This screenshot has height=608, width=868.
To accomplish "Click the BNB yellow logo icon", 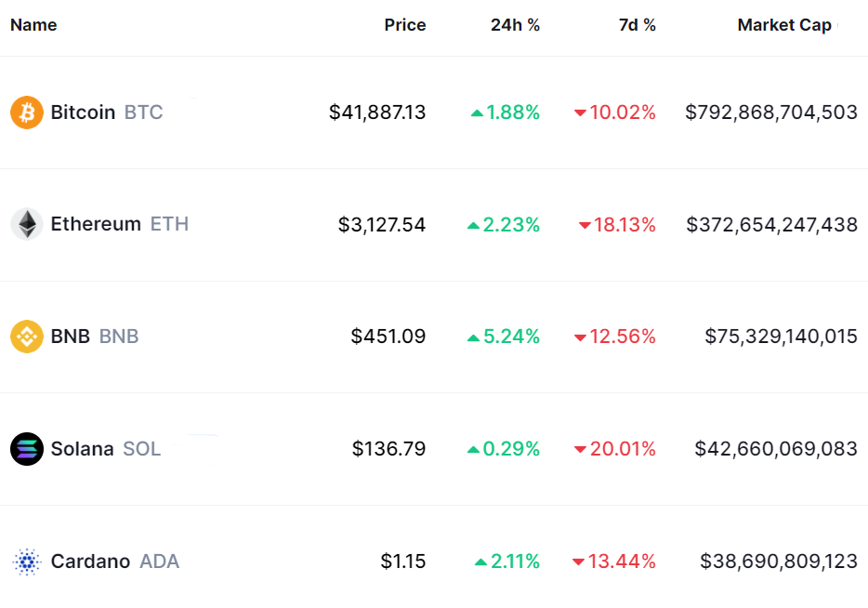I will pyautogui.click(x=27, y=337).
